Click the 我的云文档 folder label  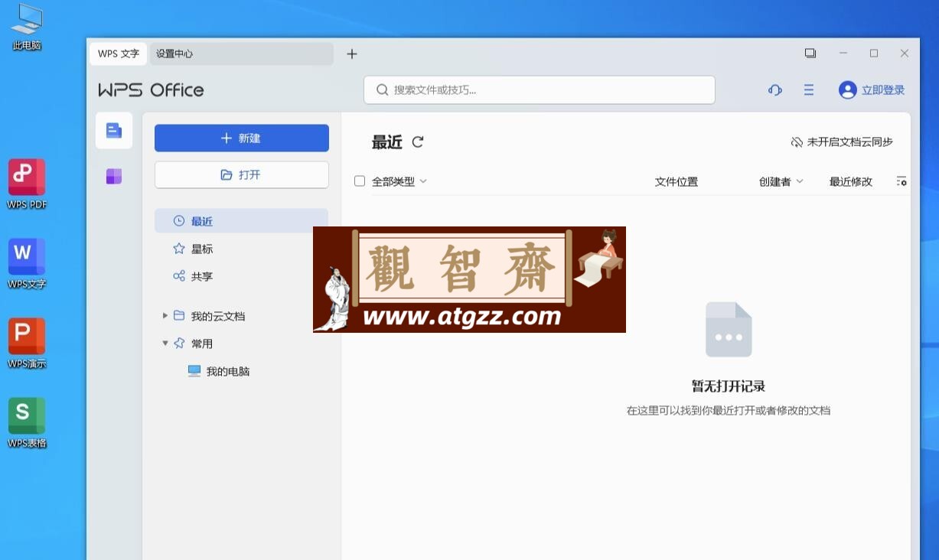click(218, 316)
